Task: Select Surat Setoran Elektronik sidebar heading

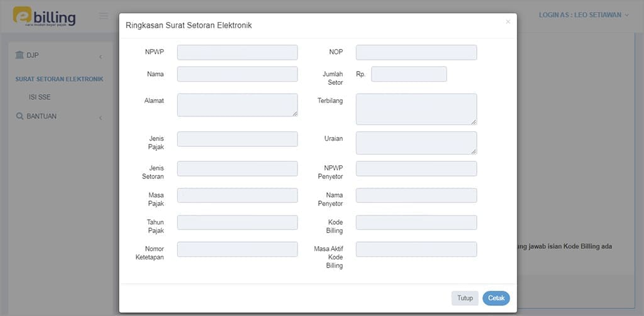Action: [x=59, y=79]
